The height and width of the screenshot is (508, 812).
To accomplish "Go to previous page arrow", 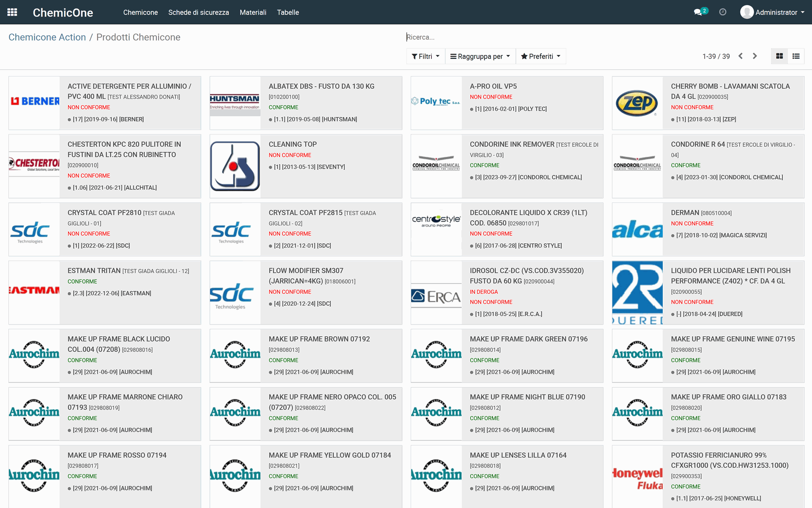I will (741, 56).
